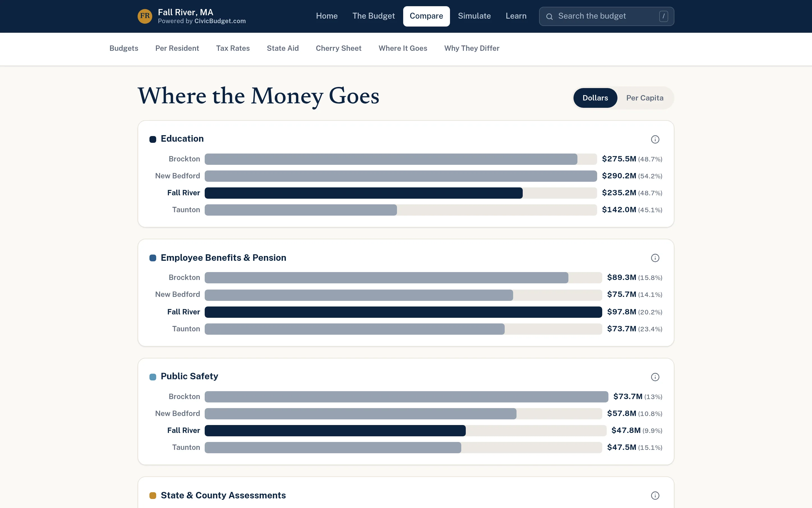Viewport: 812px width, 508px height.
Task: Click Employee Benefits & Pension color dot
Action: (153, 258)
